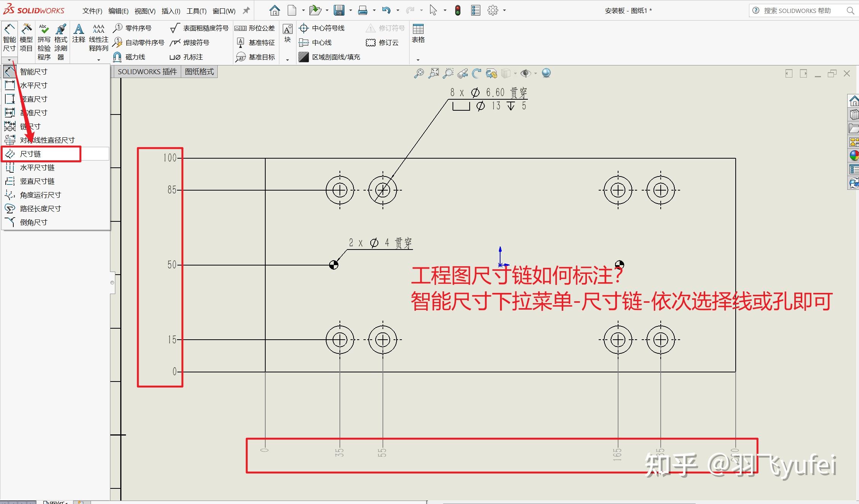Choose 路径长度尺寸 menu entry

56,208
